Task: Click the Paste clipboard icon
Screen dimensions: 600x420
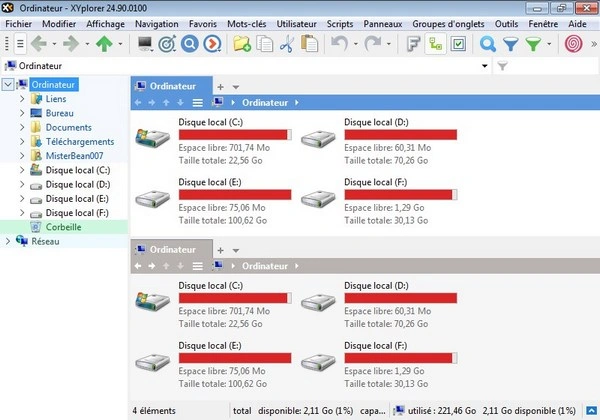Action: pos(309,43)
